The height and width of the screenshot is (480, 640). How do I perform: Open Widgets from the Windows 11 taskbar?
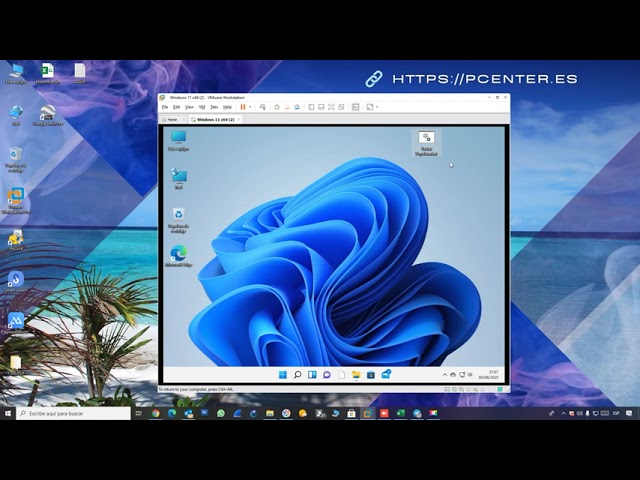point(312,375)
